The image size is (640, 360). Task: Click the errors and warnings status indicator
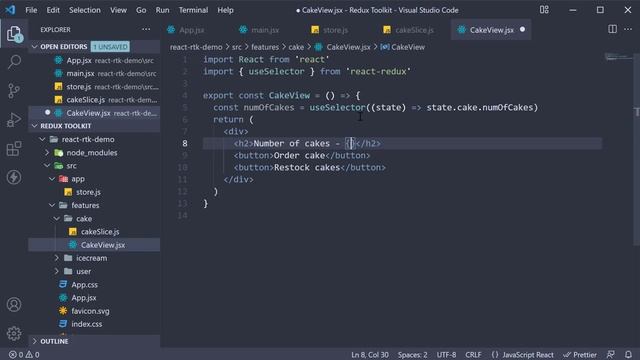click(x=24, y=355)
